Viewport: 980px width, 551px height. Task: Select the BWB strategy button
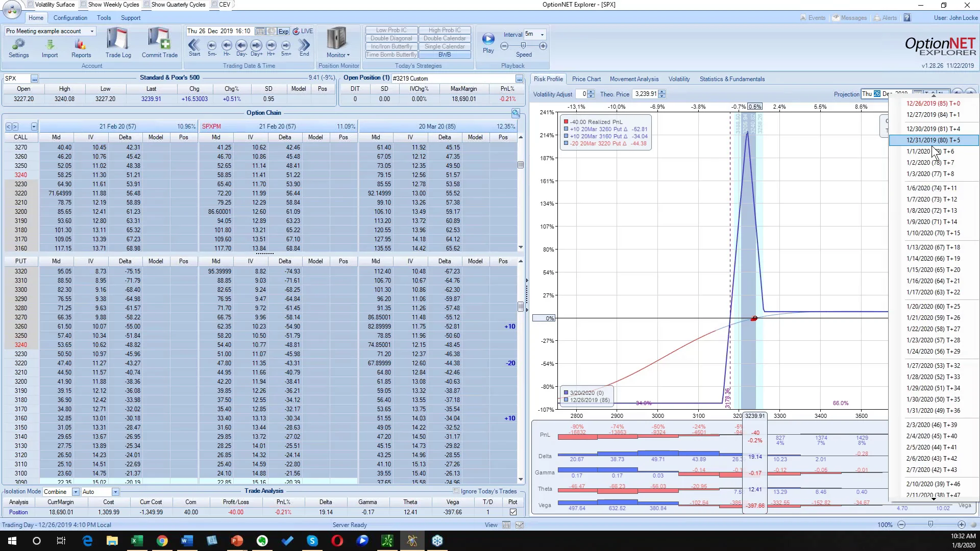[445, 55]
